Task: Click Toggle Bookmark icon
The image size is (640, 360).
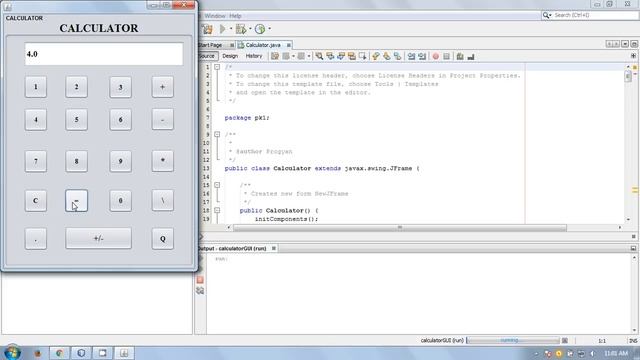Action: click(397, 56)
